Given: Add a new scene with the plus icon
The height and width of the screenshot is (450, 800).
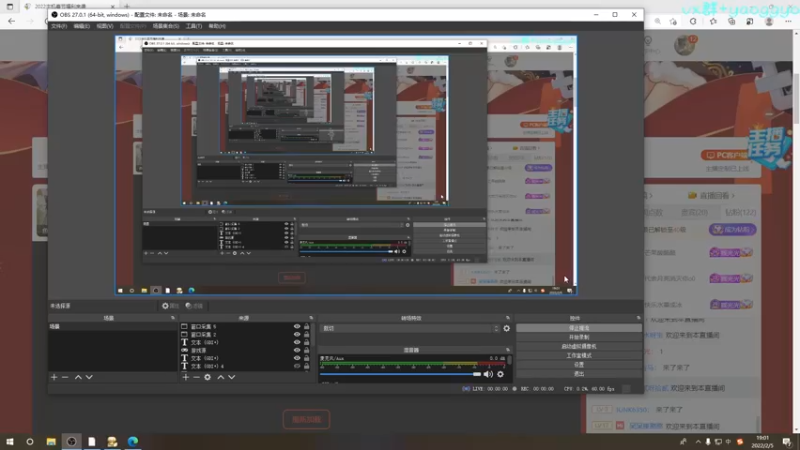Looking at the screenshot, I should pos(54,377).
